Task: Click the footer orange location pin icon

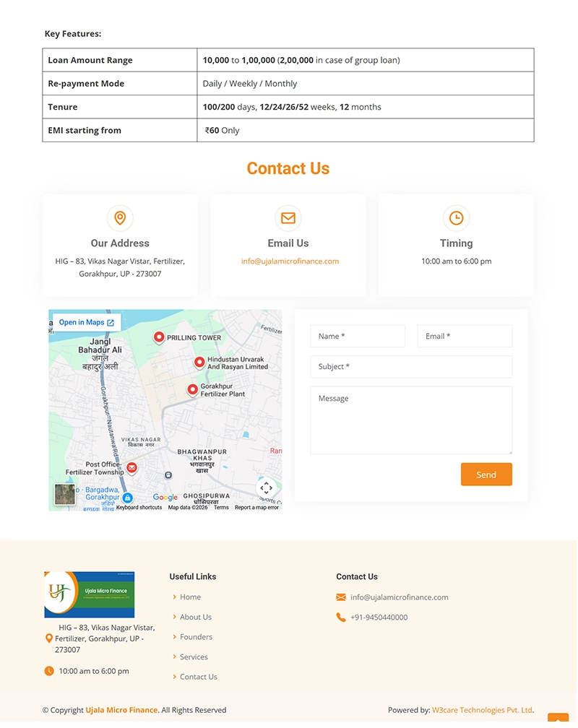Action: (49, 639)
